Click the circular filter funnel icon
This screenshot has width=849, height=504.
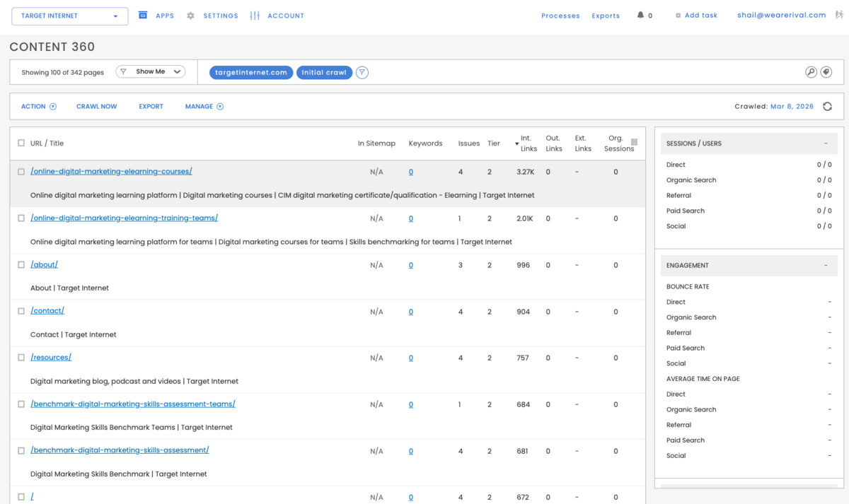[x=362, y=72]
